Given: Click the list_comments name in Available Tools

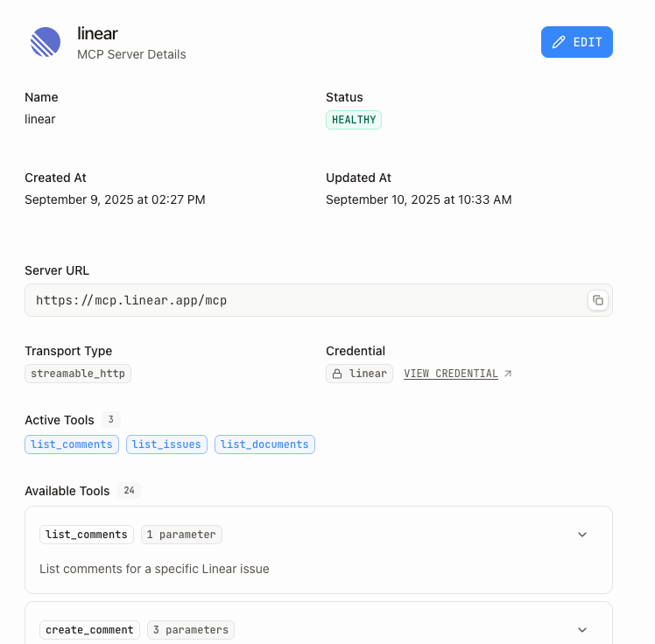Looking at the screenshot, I should 87,535.
